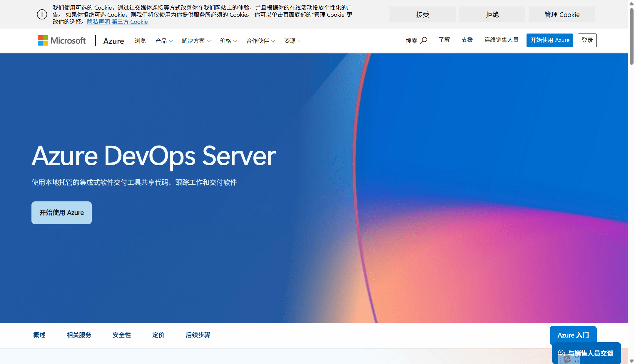This screenshot has height=364, width=635.
Task: Open the 连络销售人员 link
Action: [501, 40]
